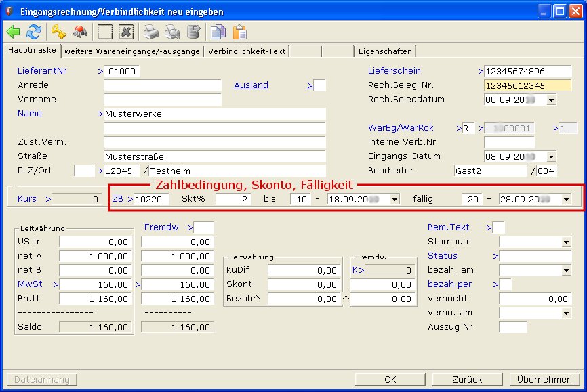Click the red bug icon
587x392 pixels.
pos(80,32)
